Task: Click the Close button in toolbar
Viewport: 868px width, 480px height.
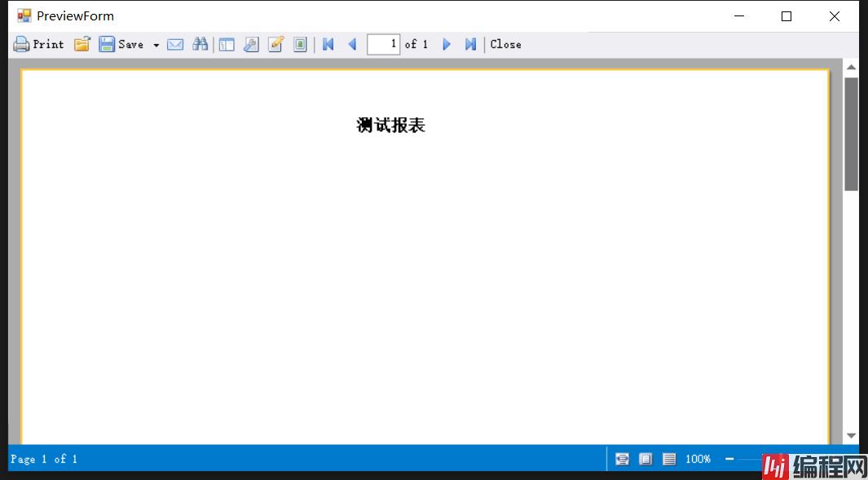Action: point(505,45)
